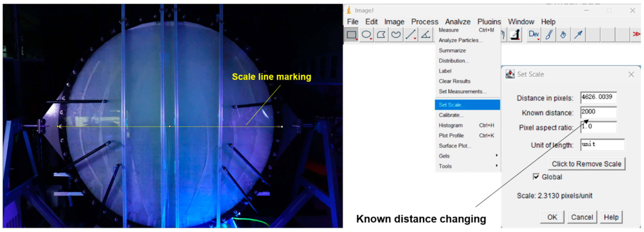The height and width of the screenshot is (232, 644).
Task: Toggle the Global checkbox
Action: (x=536, y=177)
